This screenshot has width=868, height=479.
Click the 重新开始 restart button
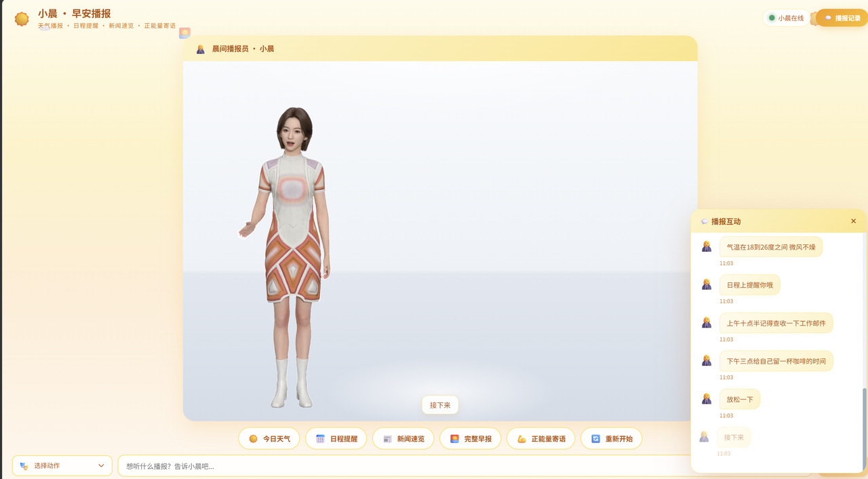coord(612,439)
